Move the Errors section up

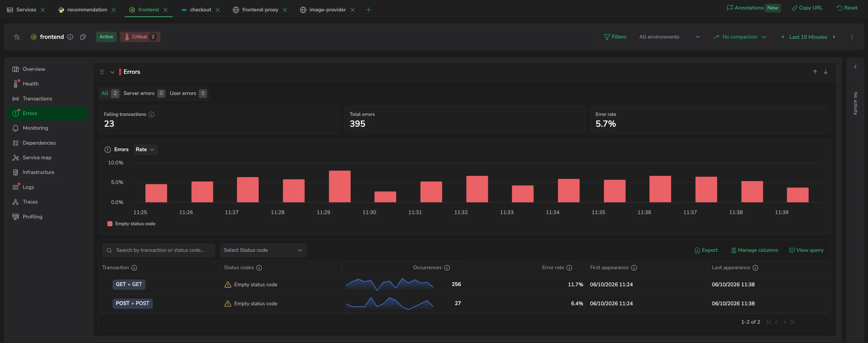(815, 72)
